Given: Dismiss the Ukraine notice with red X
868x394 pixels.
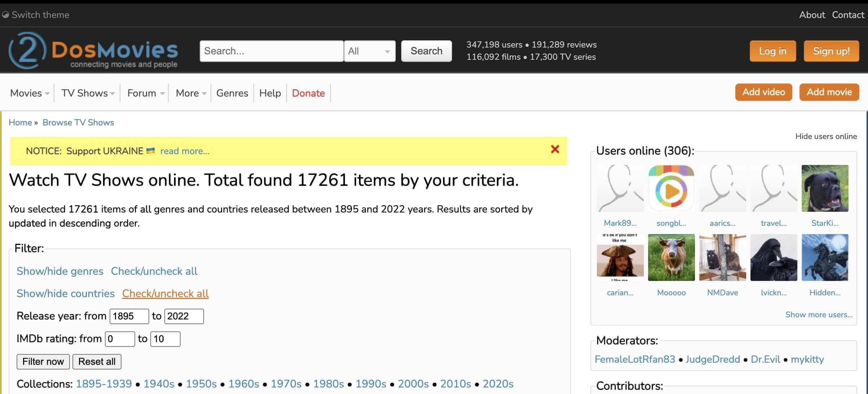Looking at the screenshot, I should (555, 149).
